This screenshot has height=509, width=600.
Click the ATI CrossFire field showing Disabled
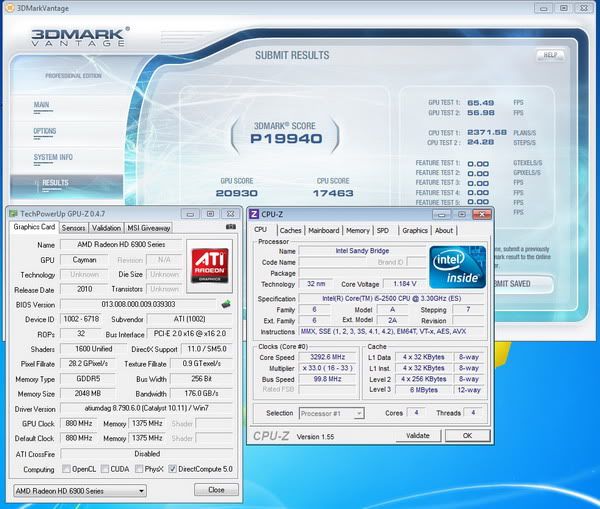[x=147, y=454]
